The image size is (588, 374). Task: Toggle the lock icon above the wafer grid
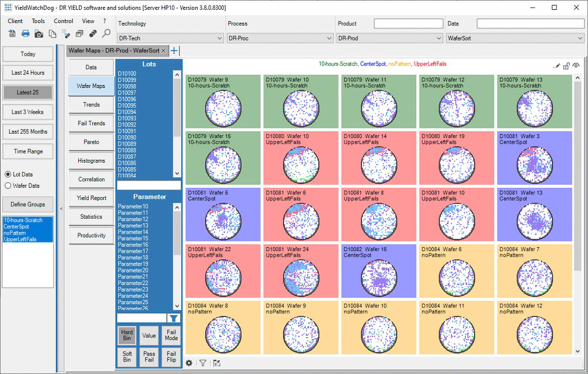566,66
